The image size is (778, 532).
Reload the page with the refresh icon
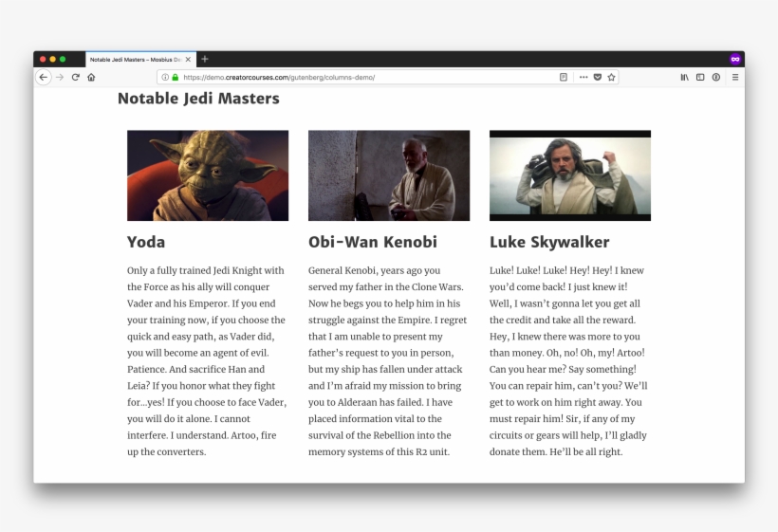[75, 78]
